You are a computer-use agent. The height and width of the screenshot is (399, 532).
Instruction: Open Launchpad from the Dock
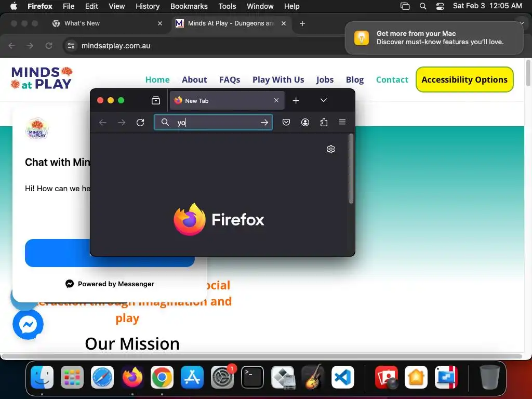tap(72, 377)
